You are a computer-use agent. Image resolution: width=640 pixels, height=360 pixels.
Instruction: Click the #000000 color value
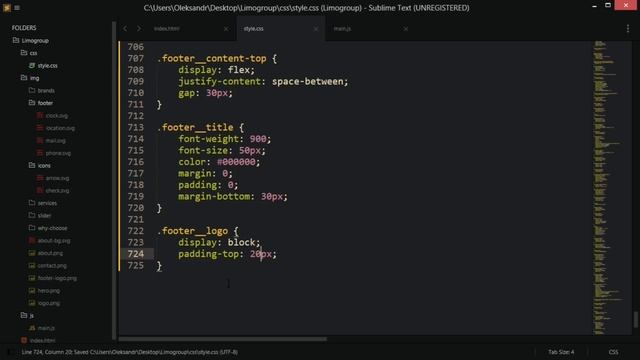point(236,162)
